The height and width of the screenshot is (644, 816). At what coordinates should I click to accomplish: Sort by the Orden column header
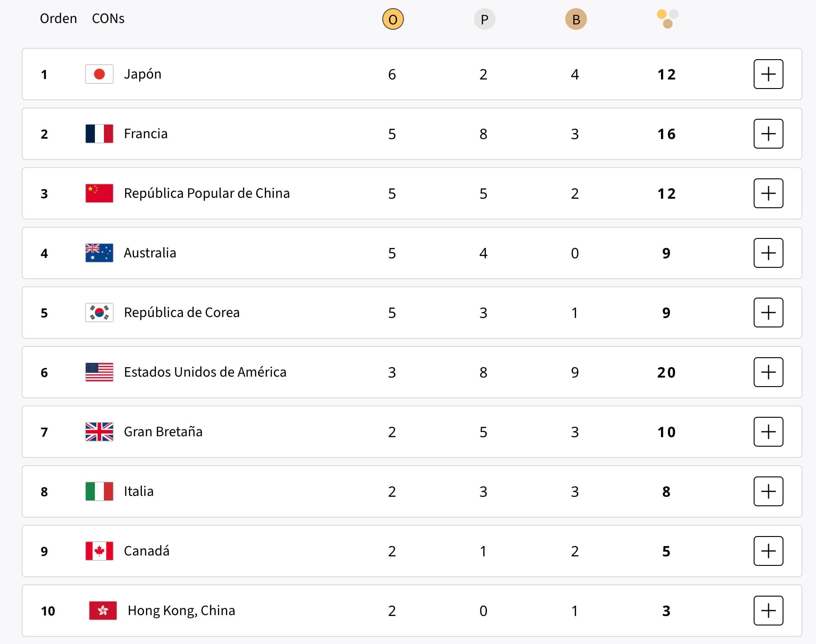[58, 19]
